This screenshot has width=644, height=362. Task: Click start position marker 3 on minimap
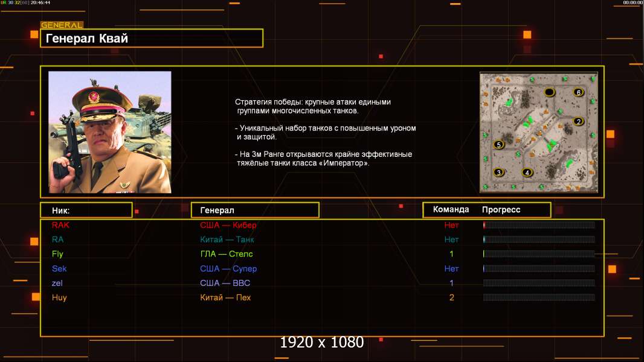point(498,172)
